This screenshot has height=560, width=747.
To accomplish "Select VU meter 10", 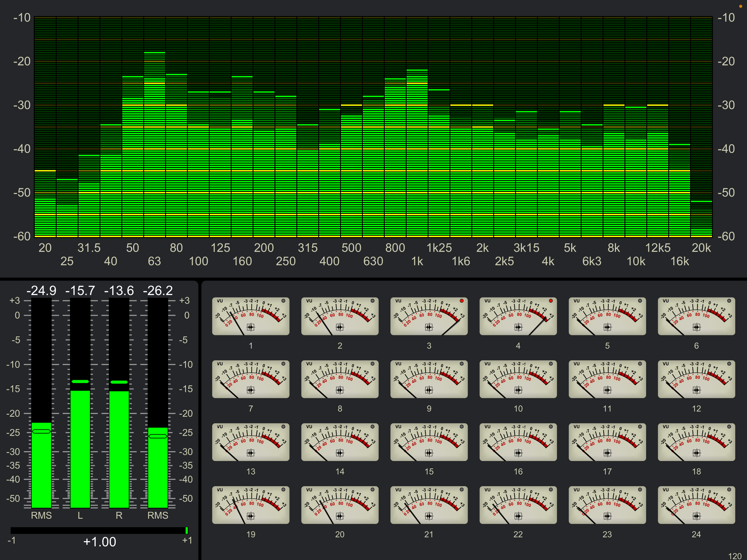I will pos(518,379).
